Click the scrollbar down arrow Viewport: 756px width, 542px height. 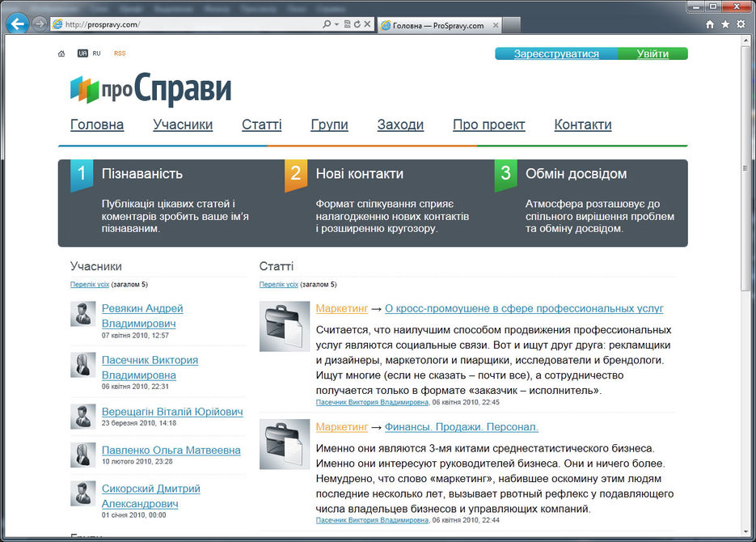(745, 532)
